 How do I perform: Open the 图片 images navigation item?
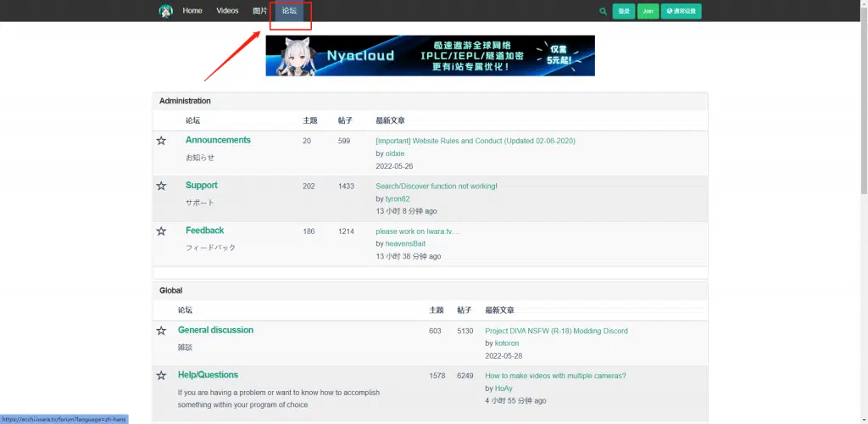(259, 11)
